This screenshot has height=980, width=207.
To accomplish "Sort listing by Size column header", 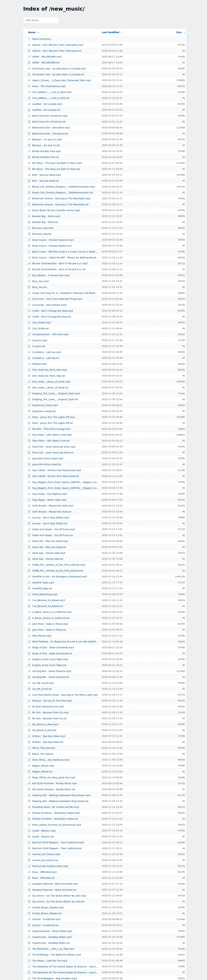I will (179, 32).
